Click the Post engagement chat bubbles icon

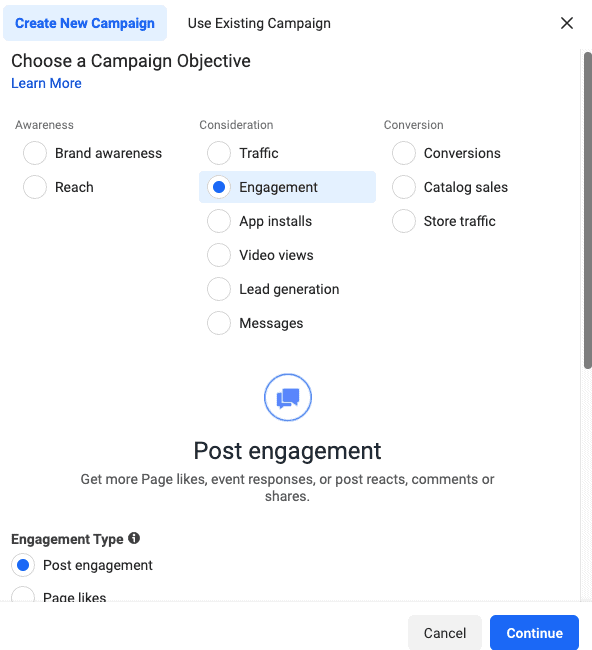point(288,398)
